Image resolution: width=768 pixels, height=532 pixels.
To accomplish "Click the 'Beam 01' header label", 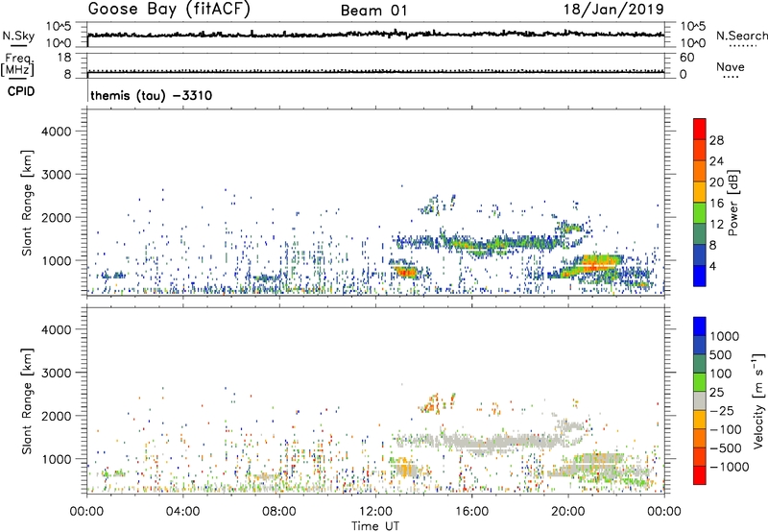I will [374, 11].
